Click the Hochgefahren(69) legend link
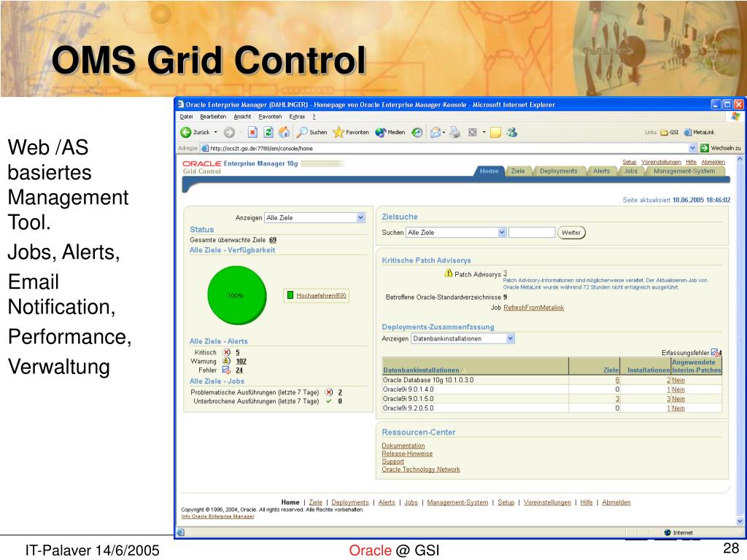The height and width of the screenshot is (560, 747). (321, 295)
